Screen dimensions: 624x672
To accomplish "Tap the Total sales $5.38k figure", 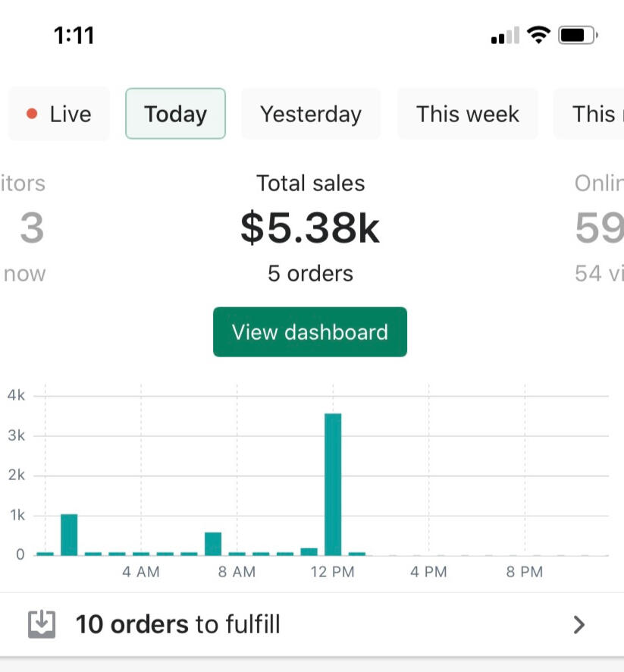I will [x=310, y=228].
